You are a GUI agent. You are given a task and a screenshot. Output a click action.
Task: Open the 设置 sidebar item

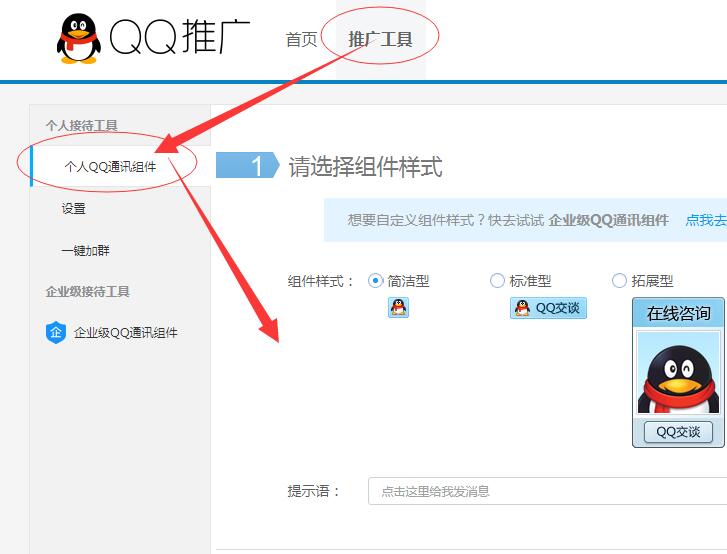(74, 209)
